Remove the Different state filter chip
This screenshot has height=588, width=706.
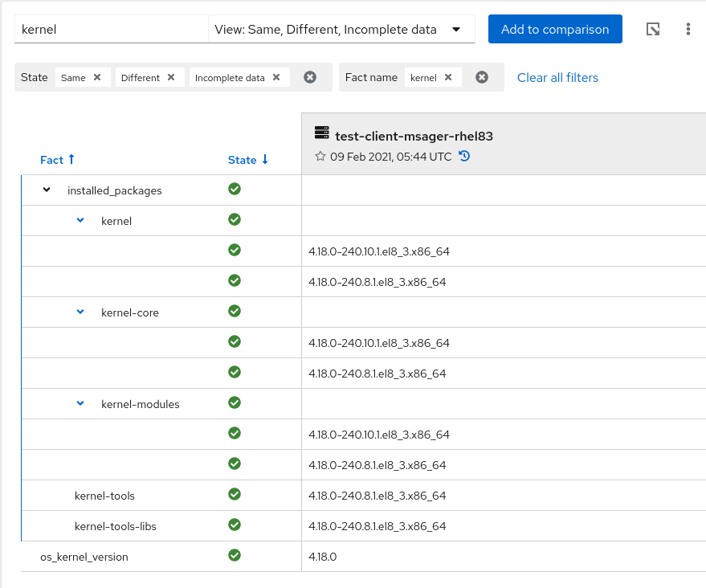pyautogui.click(x=171, y=78)
